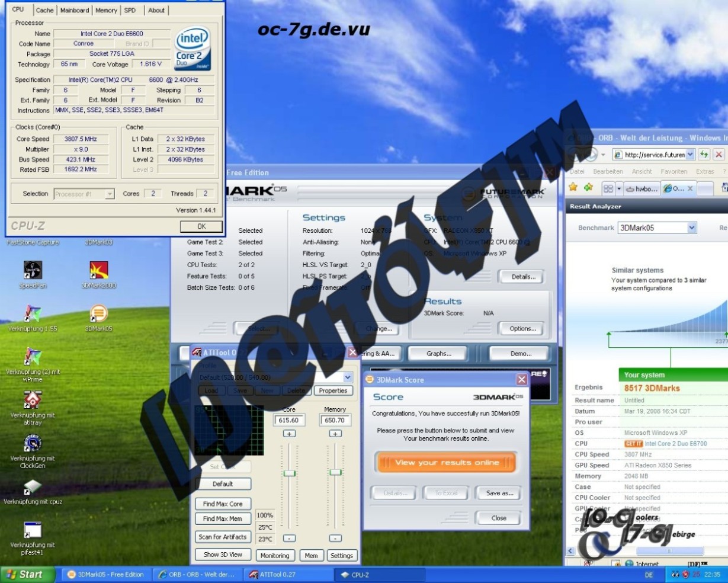Click Properties in ATITool profile section
The height and width of the screenshot is (583, 728).
pyautogui.click(x=333, y=390)
